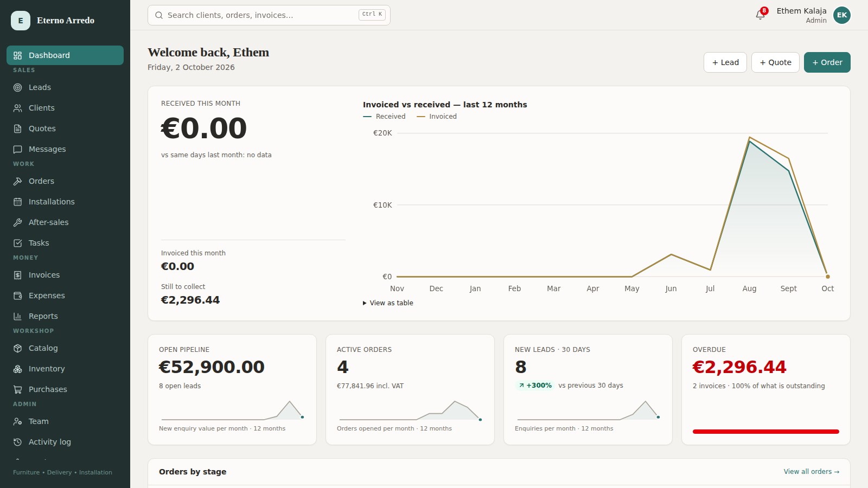Viewport: 868px width, 488px height.
Task: Click the EK user avatar
Action: [842, 15]
